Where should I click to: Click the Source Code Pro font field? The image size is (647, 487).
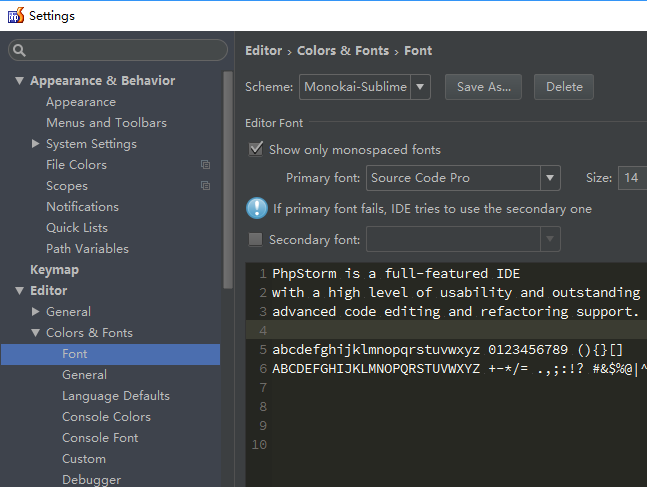click(463, 178)
